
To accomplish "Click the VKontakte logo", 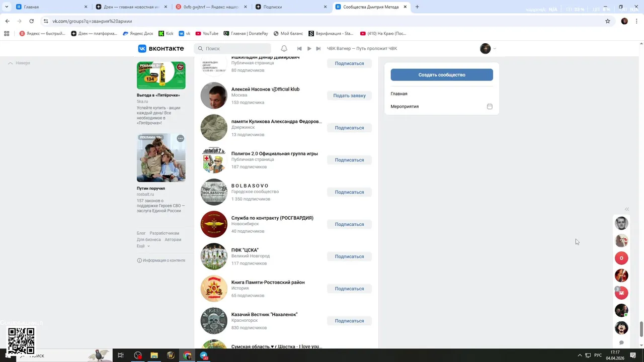I will pos(161,49).
